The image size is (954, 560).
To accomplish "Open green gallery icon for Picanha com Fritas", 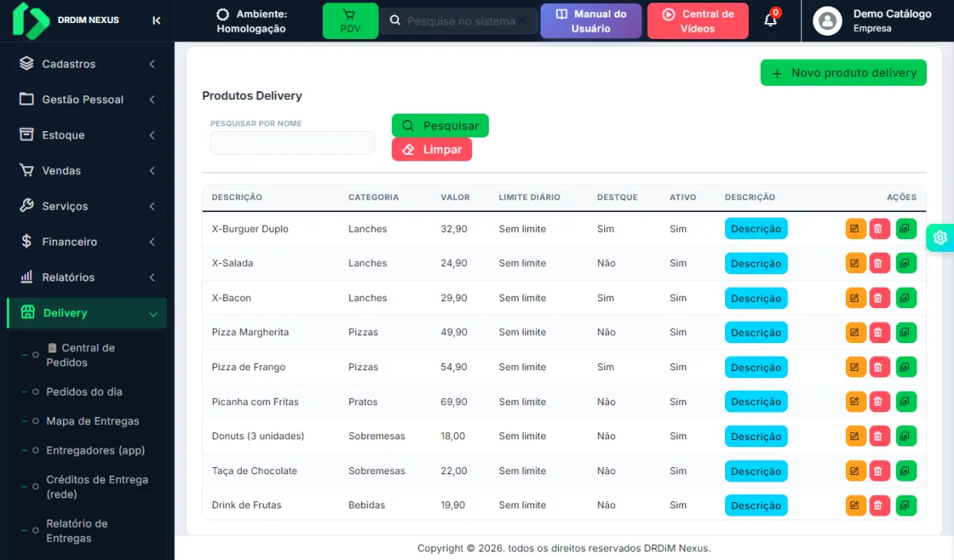I will (x=906, y=402).
